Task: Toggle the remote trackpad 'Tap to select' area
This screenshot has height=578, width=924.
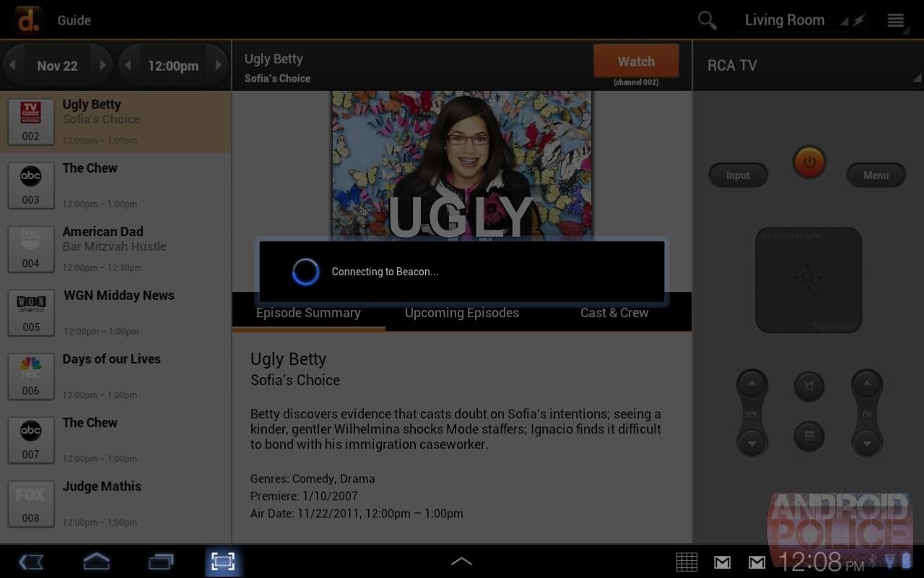Action: [x=808, y=280]
